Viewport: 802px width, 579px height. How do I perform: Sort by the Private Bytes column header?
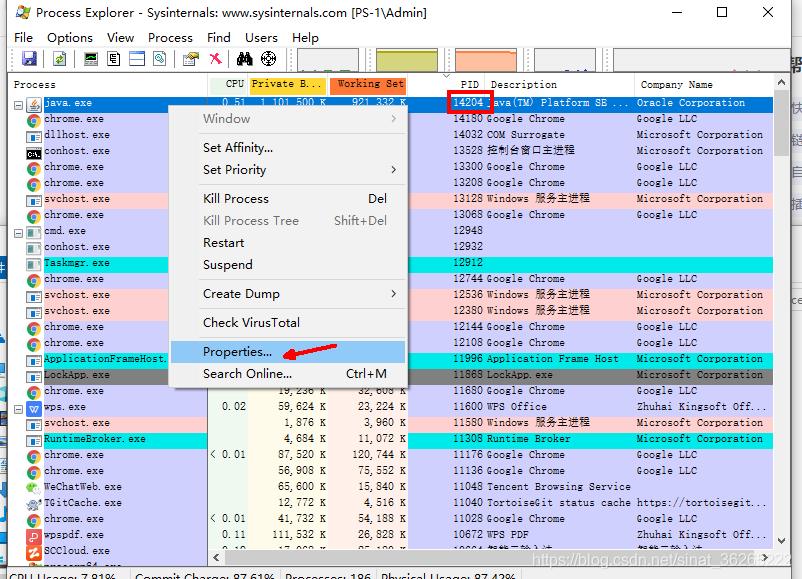(287, 84)
